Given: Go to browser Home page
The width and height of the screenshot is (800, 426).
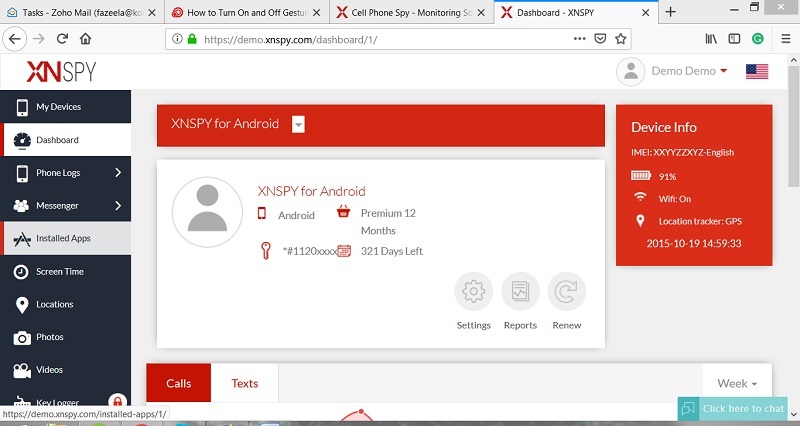Looking at the screenshot, I should 86,39.
